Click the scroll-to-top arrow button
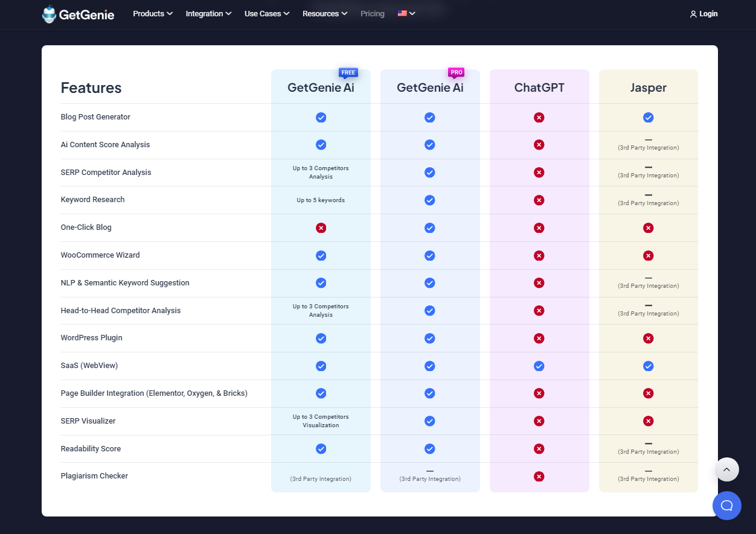Screen dimensions: 756x534 [727, 469]
